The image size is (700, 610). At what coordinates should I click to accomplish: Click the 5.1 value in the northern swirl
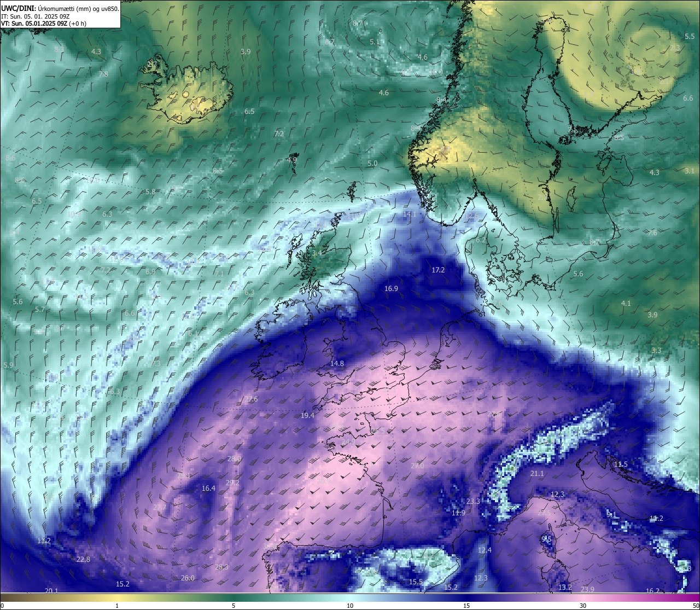click(x=375, y=41)
